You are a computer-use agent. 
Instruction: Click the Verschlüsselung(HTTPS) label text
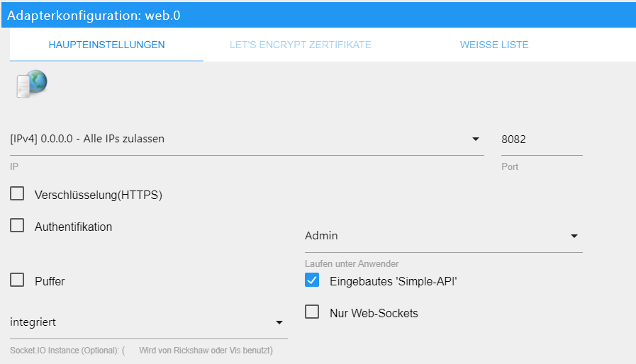(x=99, y=195)
